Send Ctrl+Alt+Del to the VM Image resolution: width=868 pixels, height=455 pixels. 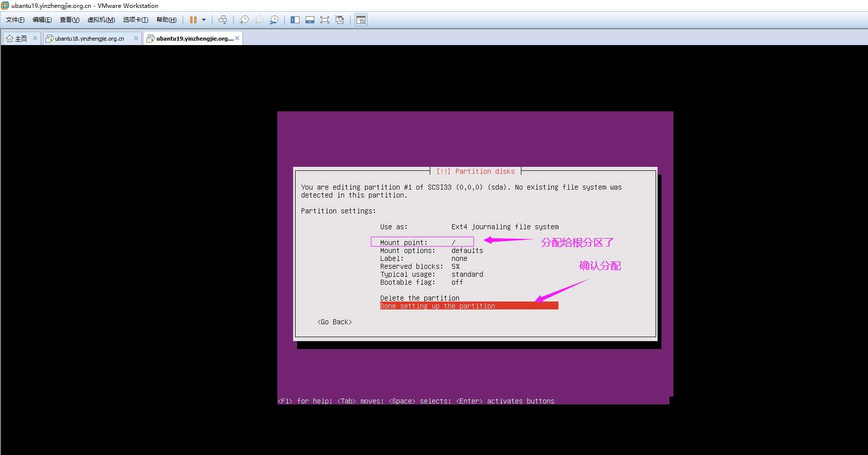tap(223, 20)
